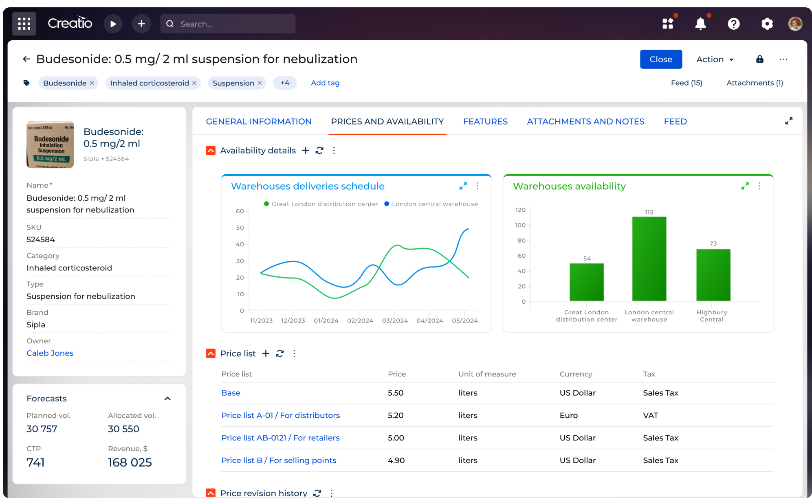Open Price list A-01 for distributors

[281, 415]
